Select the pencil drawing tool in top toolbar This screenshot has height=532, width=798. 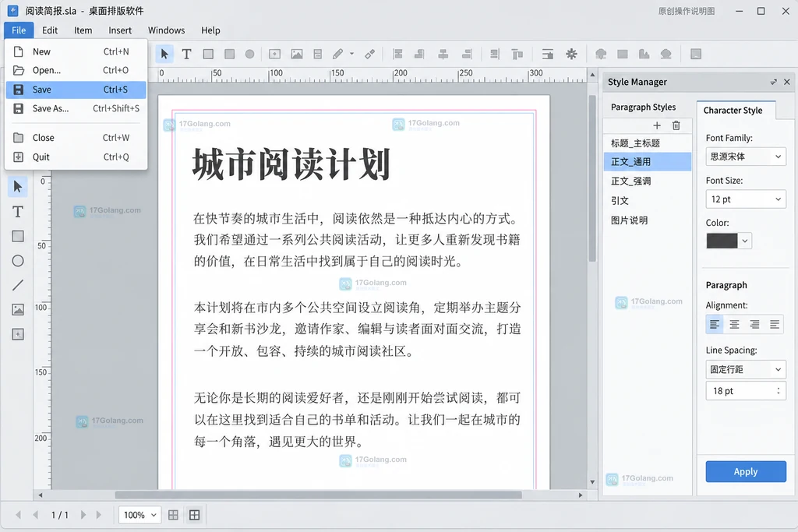338,54
